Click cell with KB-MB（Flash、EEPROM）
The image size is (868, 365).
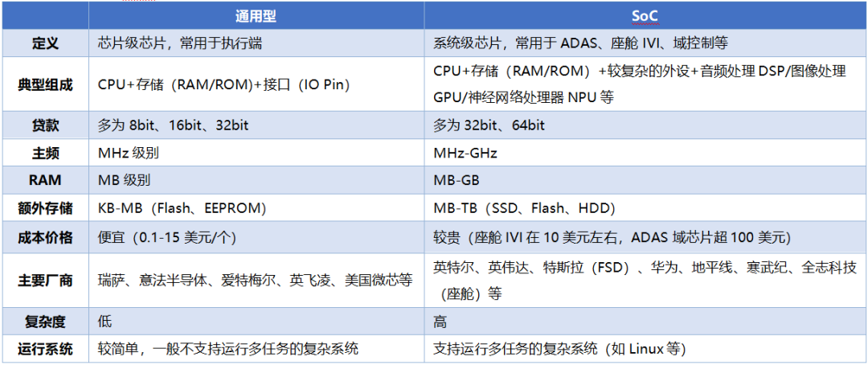[256, 208]
